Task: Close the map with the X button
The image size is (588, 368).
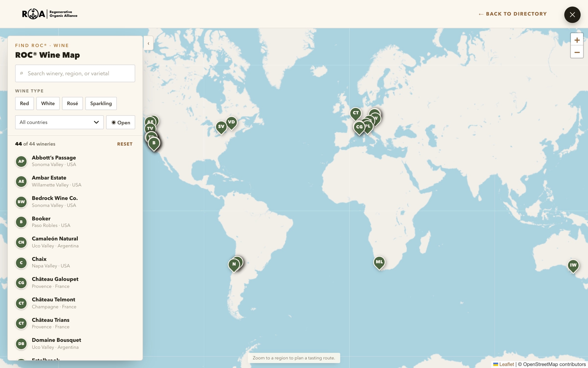Action: click(x=572, y=15)
